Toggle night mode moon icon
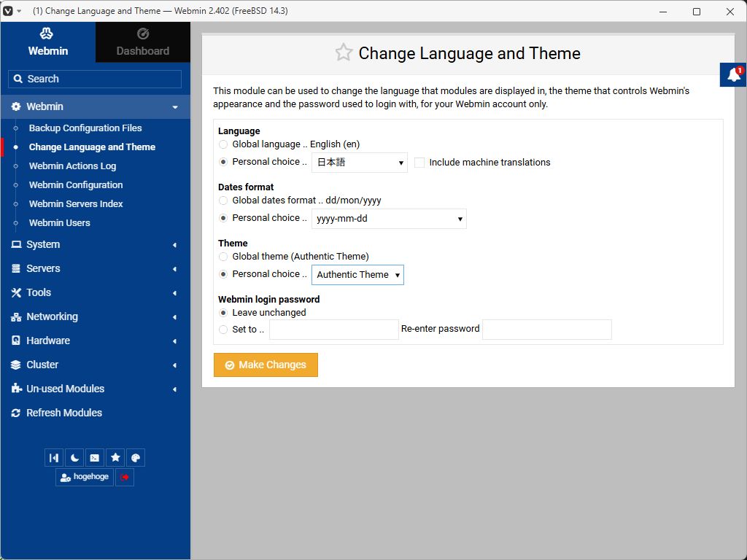 [x=74, y=458]
